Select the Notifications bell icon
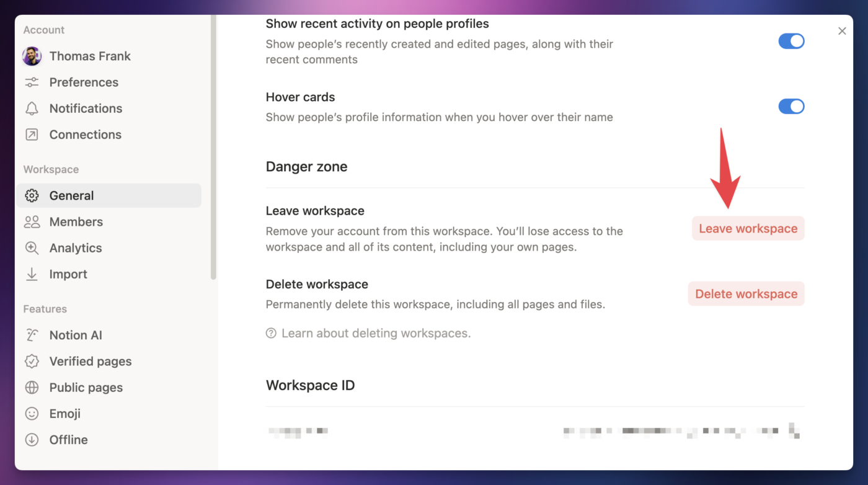 [32, 108]
